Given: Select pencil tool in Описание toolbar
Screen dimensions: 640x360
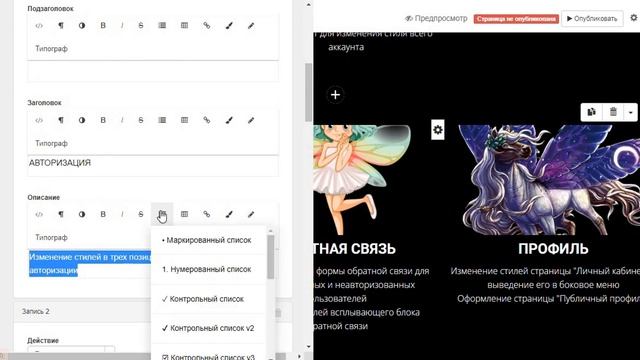Looking at the screenshot, I should click(x=251, y=214).
